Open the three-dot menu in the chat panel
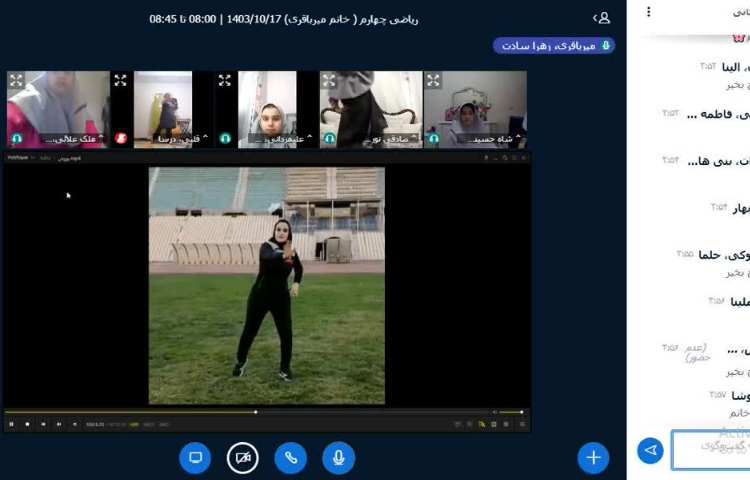750x480 pixels. point(649,12)
